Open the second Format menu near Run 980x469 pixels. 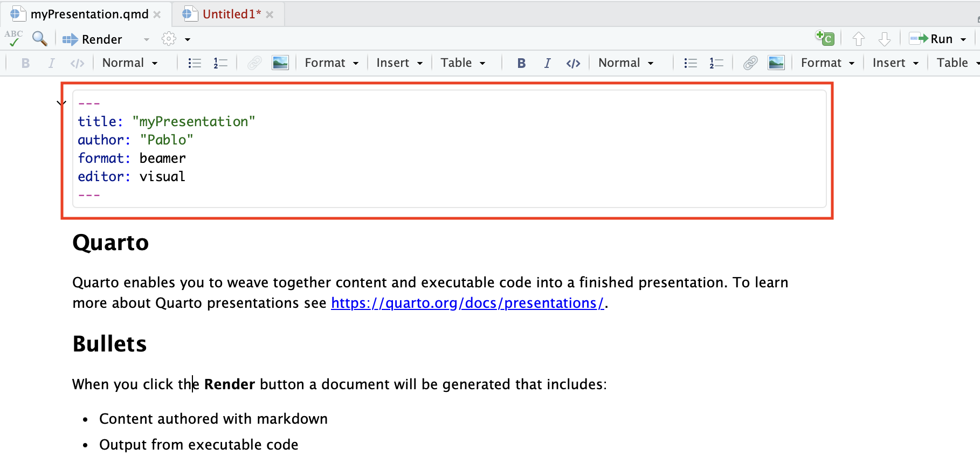(827, 63)
